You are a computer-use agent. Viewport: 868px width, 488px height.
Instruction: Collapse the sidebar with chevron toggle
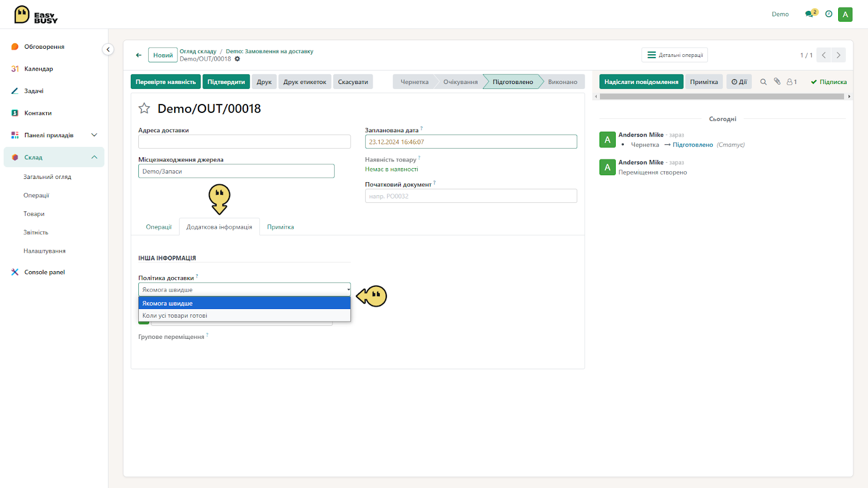pyautogui.click(x=108, y=49)
